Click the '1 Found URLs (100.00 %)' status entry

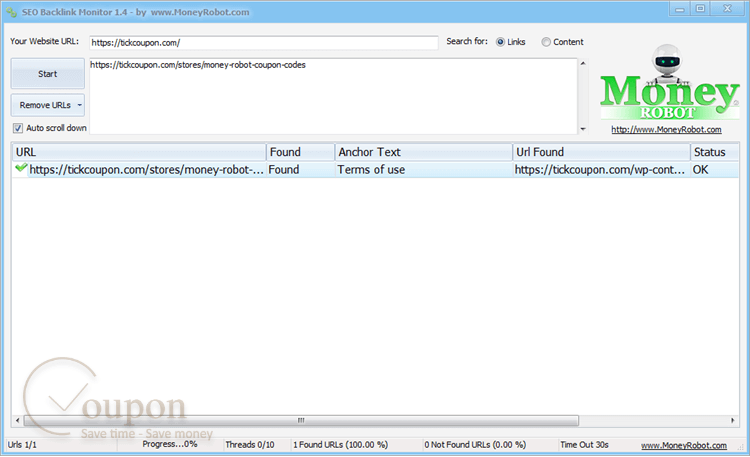click(x=341, y=445)
